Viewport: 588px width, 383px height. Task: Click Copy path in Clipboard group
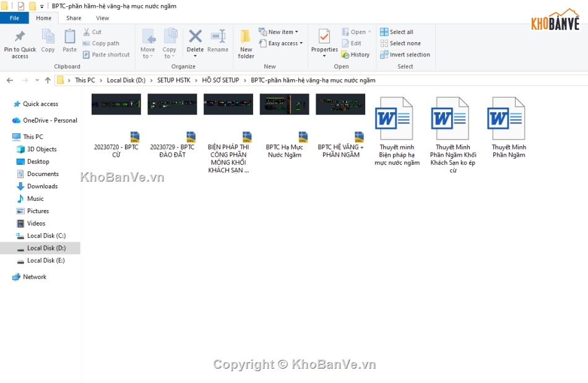101,43
